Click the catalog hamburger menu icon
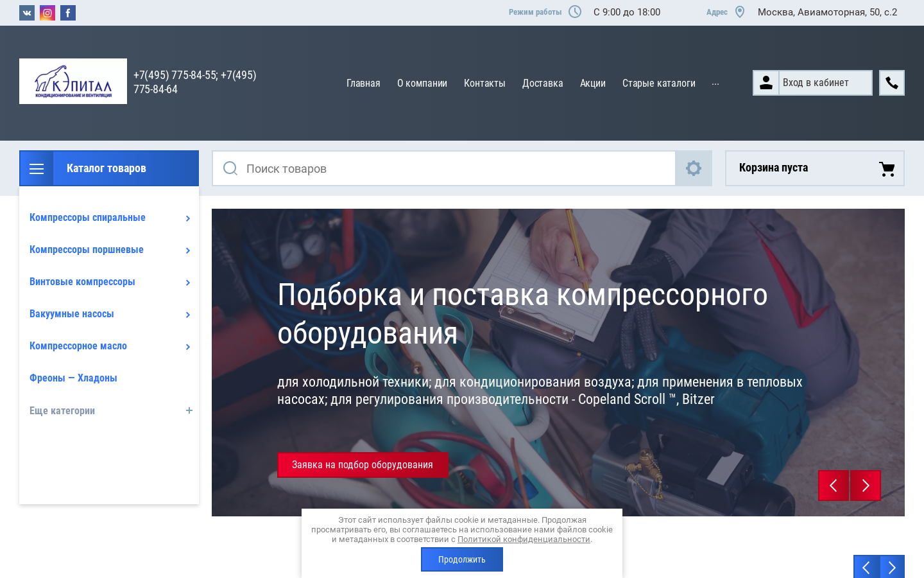The height and width of the screenshot is (578, 924). point(37,168)
